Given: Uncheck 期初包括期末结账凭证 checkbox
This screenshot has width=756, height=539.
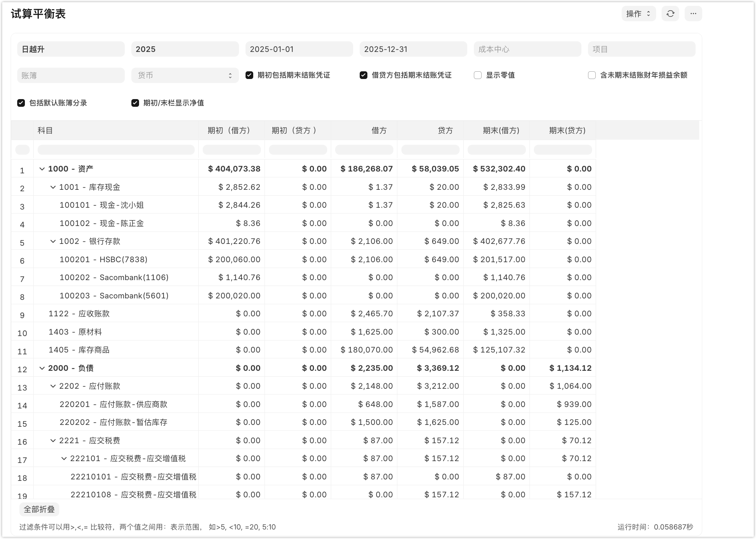Looking at the screenshot, I should click(x=249, y=75).
